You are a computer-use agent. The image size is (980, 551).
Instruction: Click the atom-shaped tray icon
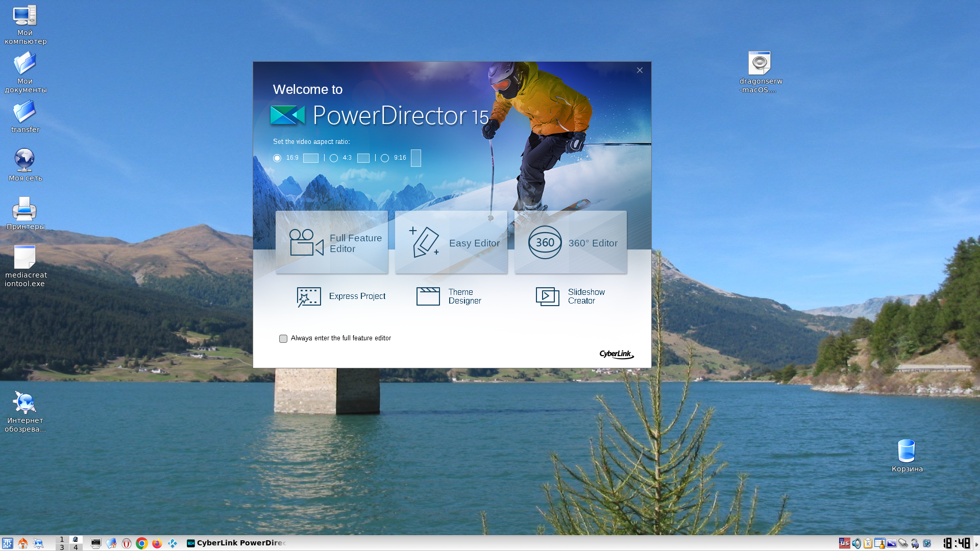[927, 543]
